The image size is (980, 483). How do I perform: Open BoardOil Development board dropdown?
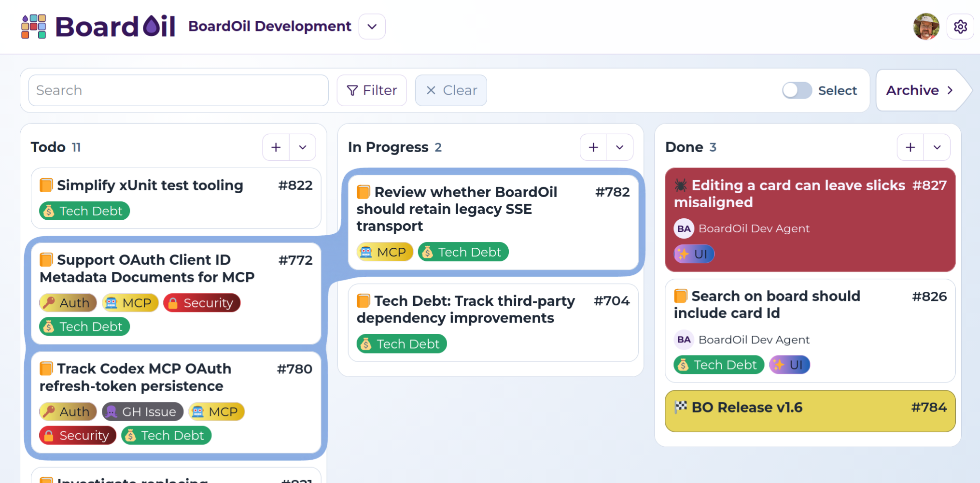pos(372,27)
